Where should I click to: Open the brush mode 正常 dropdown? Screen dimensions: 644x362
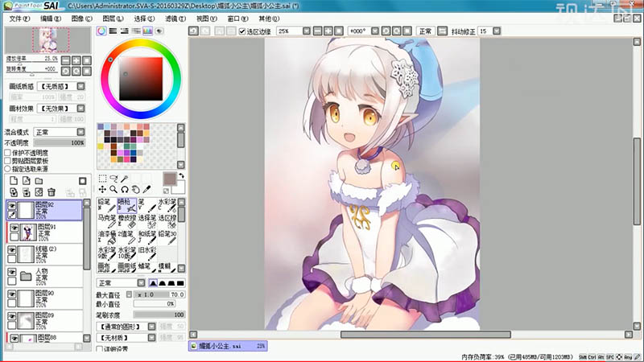141,283
